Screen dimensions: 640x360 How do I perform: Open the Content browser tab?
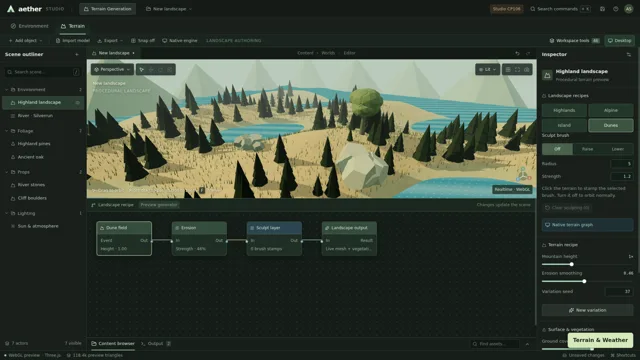tap(113, 344)
